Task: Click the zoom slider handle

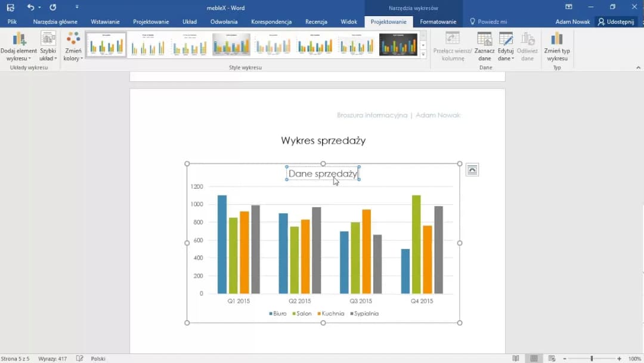Action: (x=592, y=359)
